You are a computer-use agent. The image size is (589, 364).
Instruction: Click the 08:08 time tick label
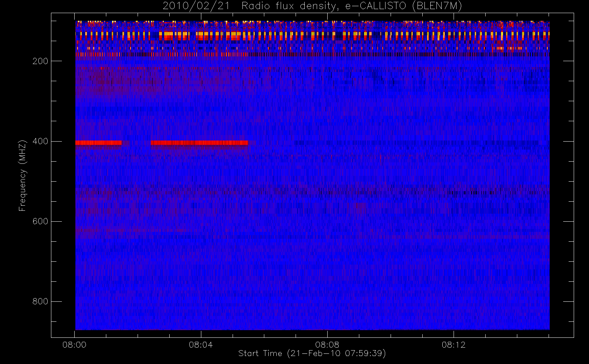327,345
